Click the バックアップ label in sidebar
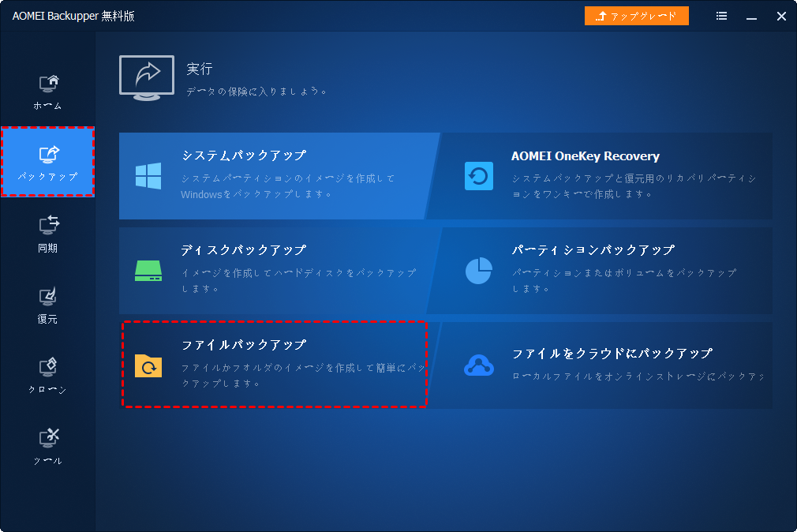The width and height of the screenshot is (797, 532). tap(48, 177)
